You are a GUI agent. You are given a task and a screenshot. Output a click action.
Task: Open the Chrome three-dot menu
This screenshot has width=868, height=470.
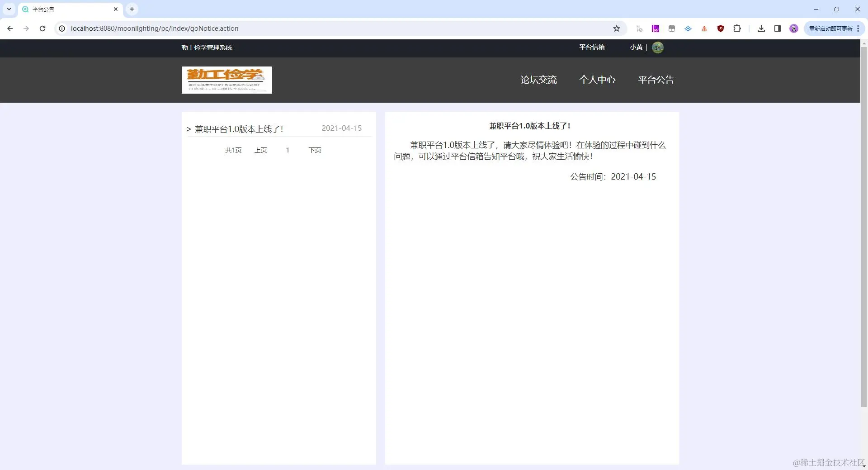pos(858,28)
